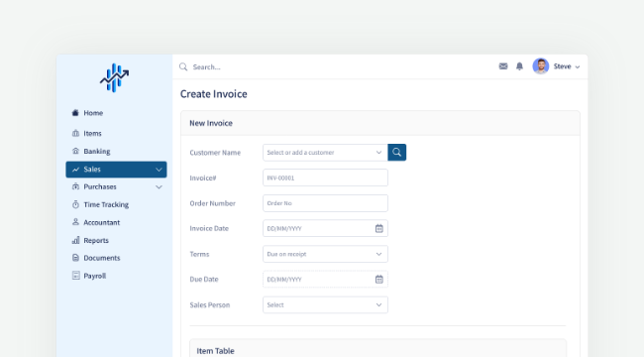This screenshot has height=357, width=644.
Task: Open the Terms dropdown
Action: 325,254
